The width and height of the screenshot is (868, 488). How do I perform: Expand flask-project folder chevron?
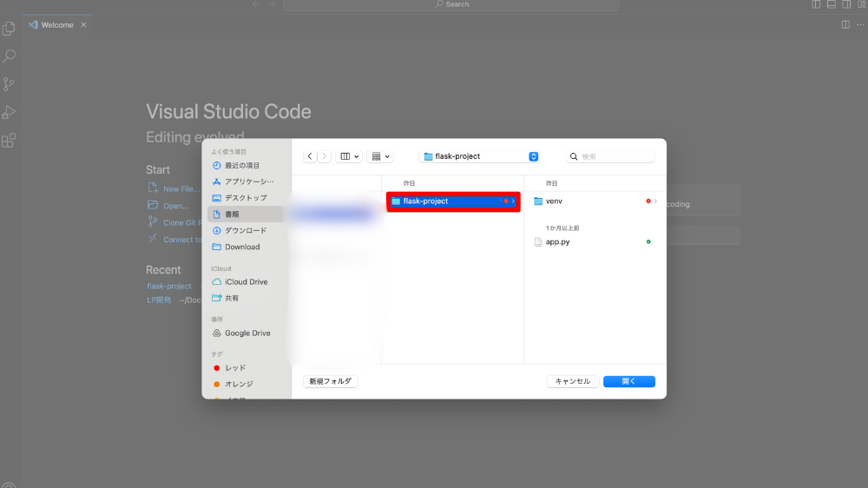coord(513,201)
